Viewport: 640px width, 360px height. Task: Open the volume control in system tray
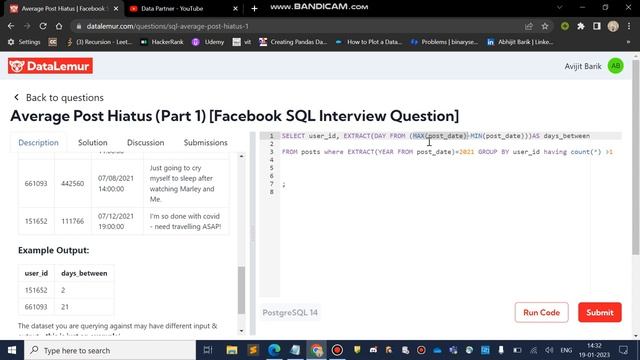549,350
